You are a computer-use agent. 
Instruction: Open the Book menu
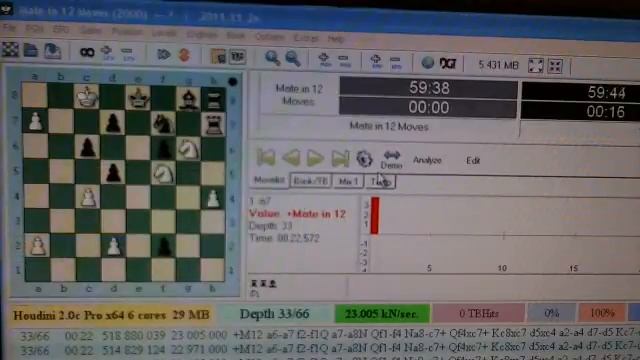(x=236, y=36)
